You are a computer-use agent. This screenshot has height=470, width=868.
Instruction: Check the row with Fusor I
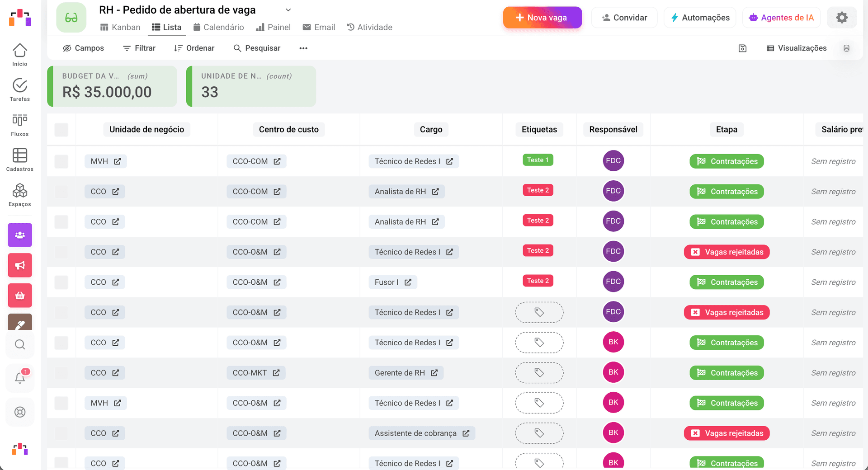pos(61,282)
